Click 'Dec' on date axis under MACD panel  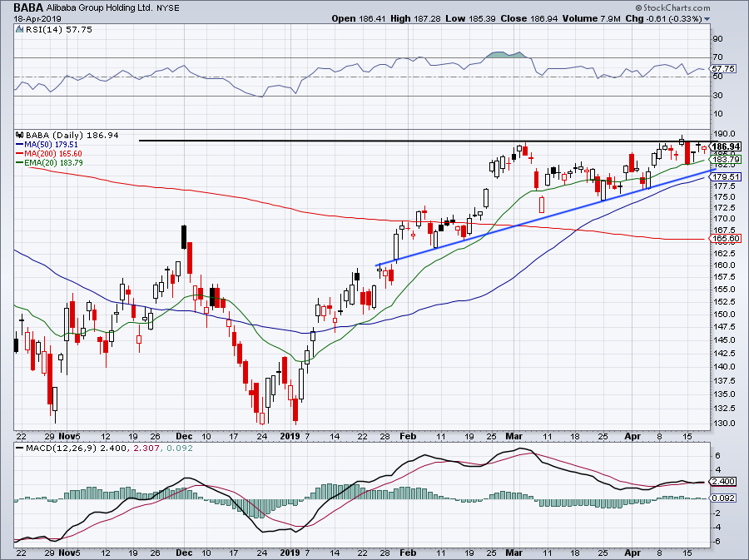tap(184, 553)
